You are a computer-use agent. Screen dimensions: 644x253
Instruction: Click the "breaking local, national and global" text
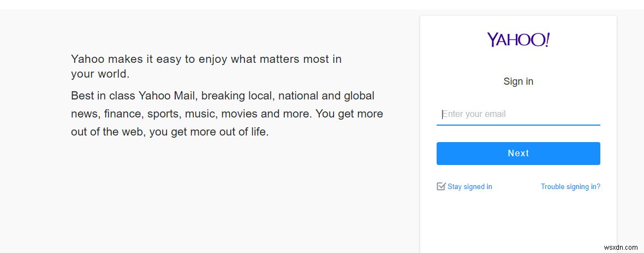pos(288,96)
